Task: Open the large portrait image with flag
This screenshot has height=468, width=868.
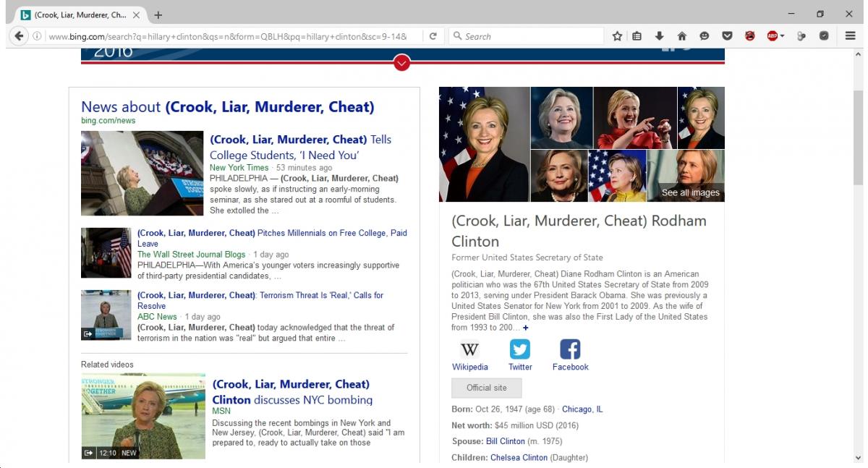Action: click(485, 145)
